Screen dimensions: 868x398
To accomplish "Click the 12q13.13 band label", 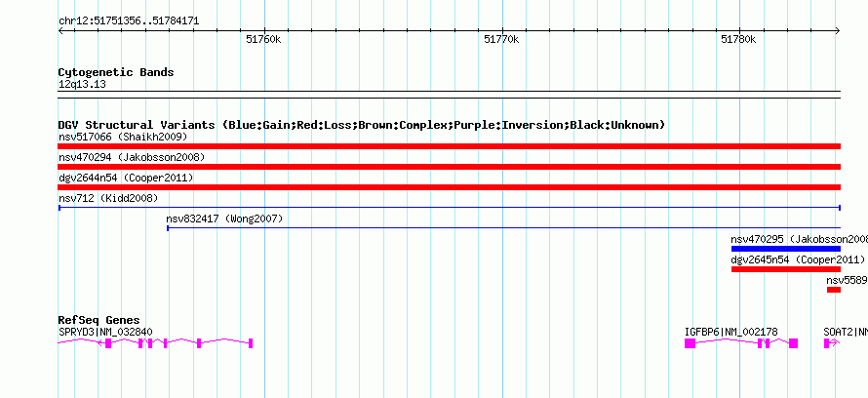I will pos(82,85).
